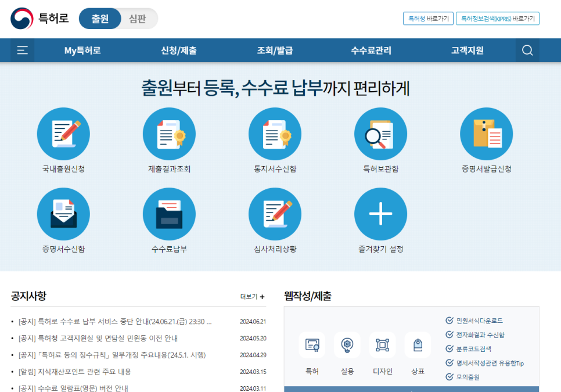The height and width of the screenshot is (392, 561).
Task: Open notice 지식재산포인트 관련 주요 내용
Action: (x=75, y=372)
